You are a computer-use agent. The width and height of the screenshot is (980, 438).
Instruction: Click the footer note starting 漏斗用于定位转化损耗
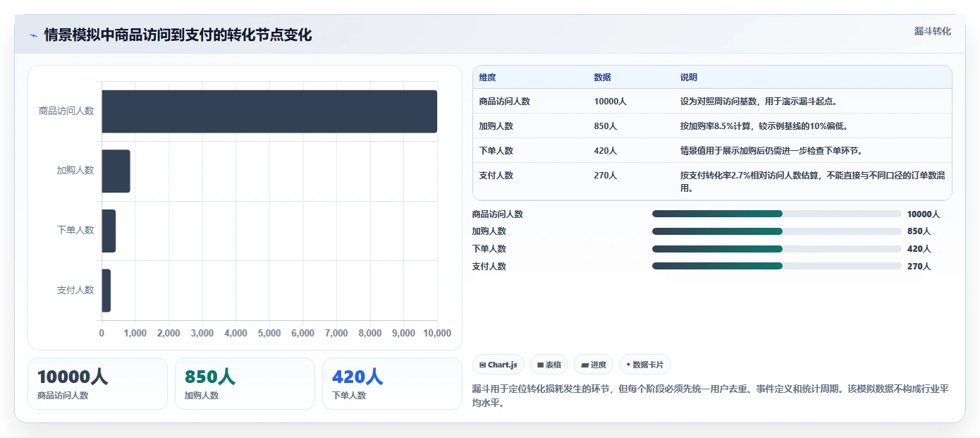tap(711, 396)
